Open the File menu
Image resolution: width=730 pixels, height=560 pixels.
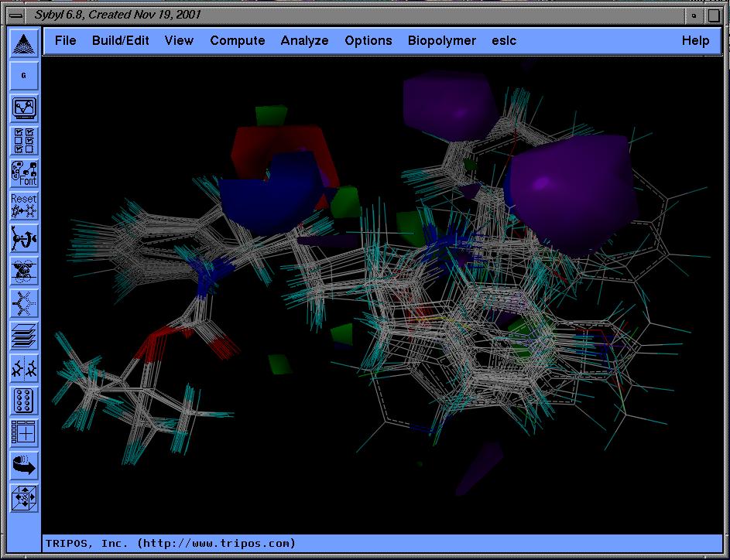tap(65, 41)
